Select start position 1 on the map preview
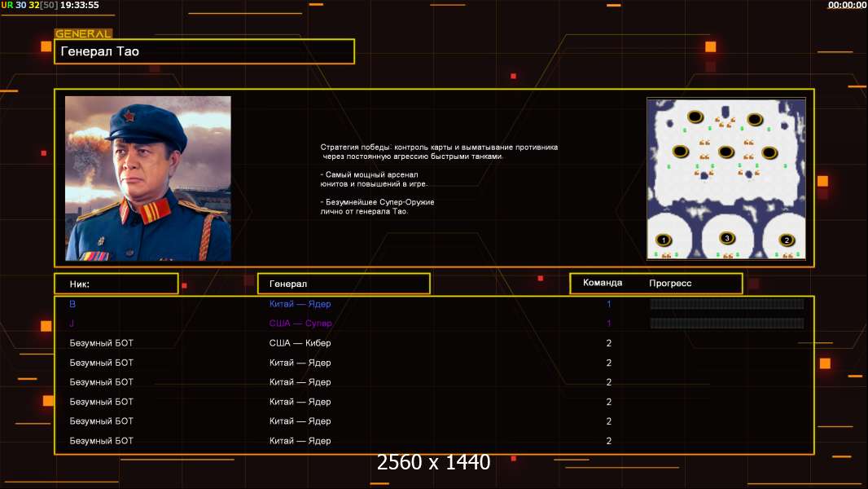The image size is (868, 489). coord(663,240)
